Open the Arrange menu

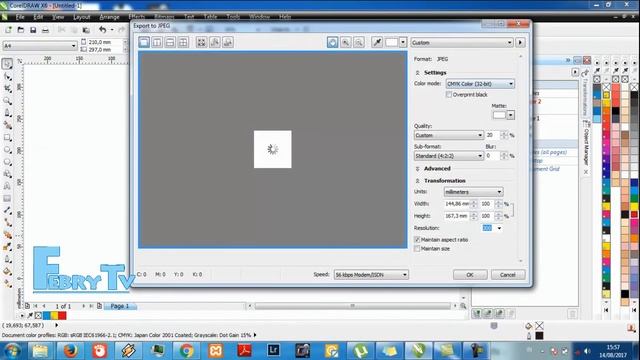coord(109,17)
